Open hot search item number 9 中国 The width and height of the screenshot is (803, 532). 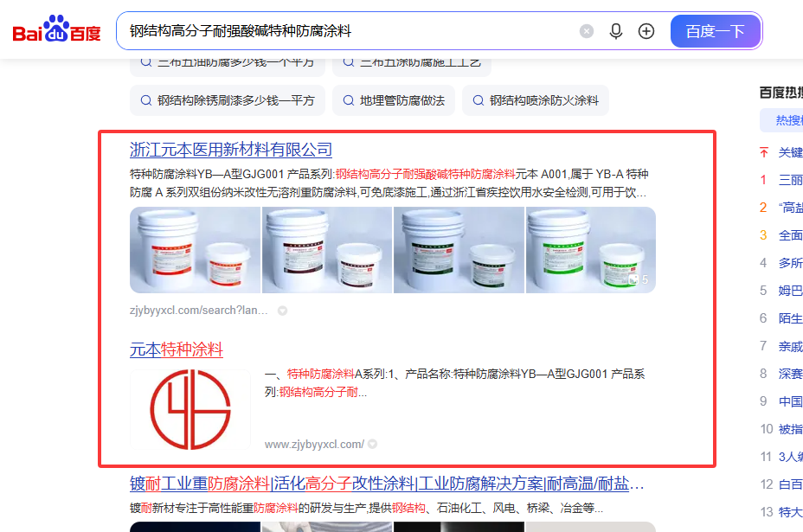(790, 401)
